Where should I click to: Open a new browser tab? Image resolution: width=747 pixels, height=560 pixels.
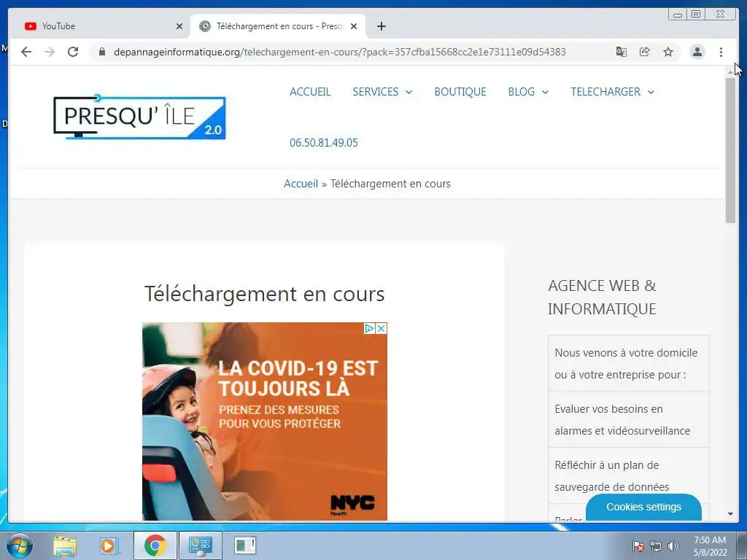pos(381,26)
